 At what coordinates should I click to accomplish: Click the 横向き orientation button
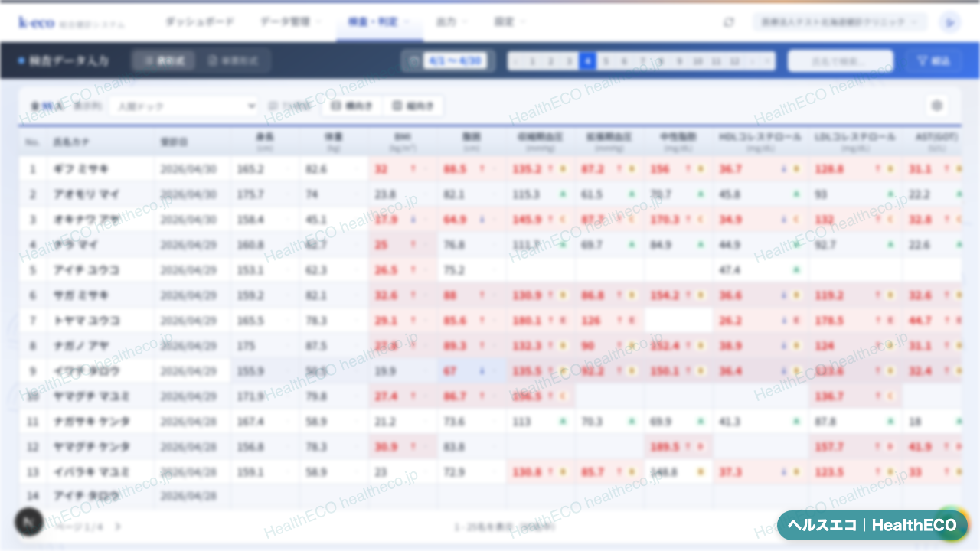tap(351, 106)
